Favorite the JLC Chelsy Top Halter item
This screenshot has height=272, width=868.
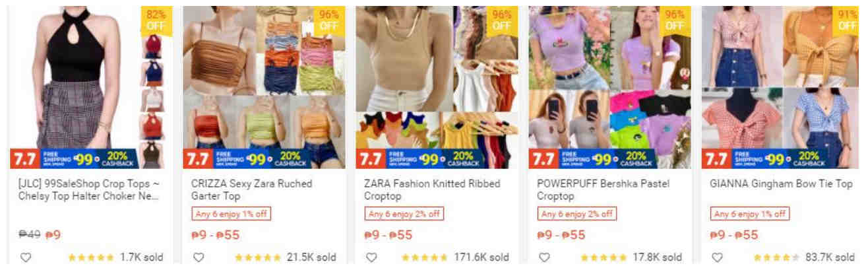pos(26,257)
